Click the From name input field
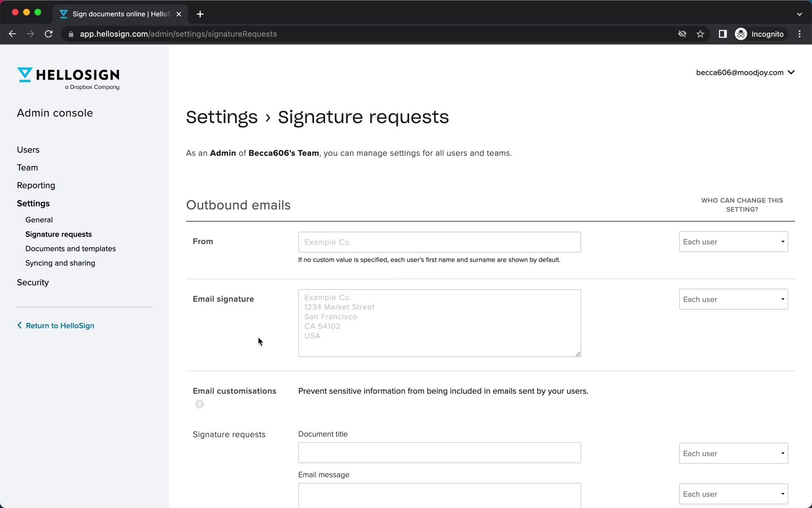Viewport: 812px width, 508px height. 439,242
